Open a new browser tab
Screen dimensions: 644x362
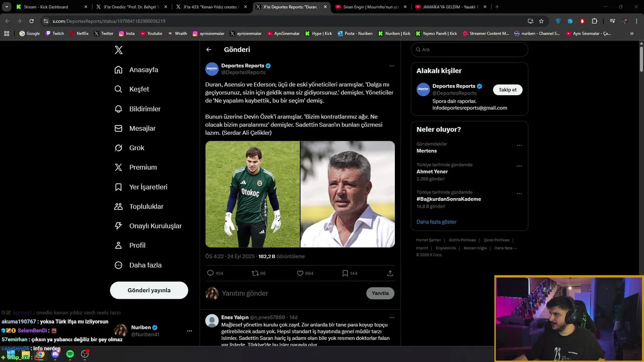pos(497,7)
